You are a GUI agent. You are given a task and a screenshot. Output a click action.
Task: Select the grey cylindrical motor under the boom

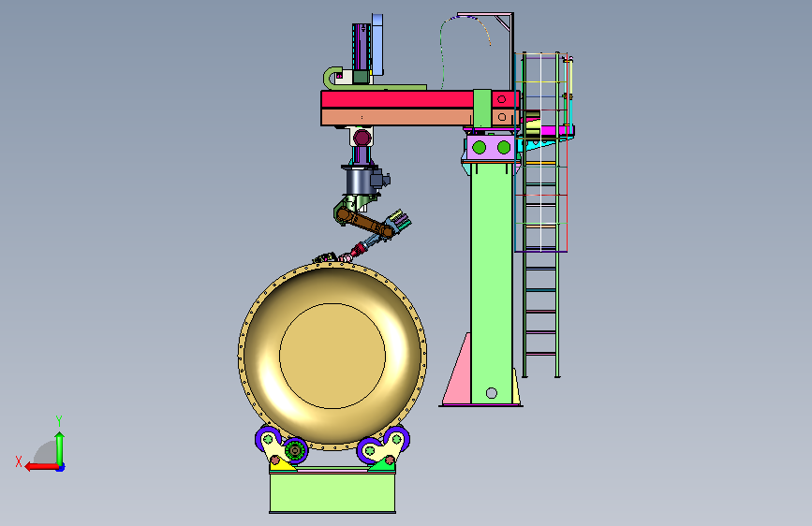[359, 180]
